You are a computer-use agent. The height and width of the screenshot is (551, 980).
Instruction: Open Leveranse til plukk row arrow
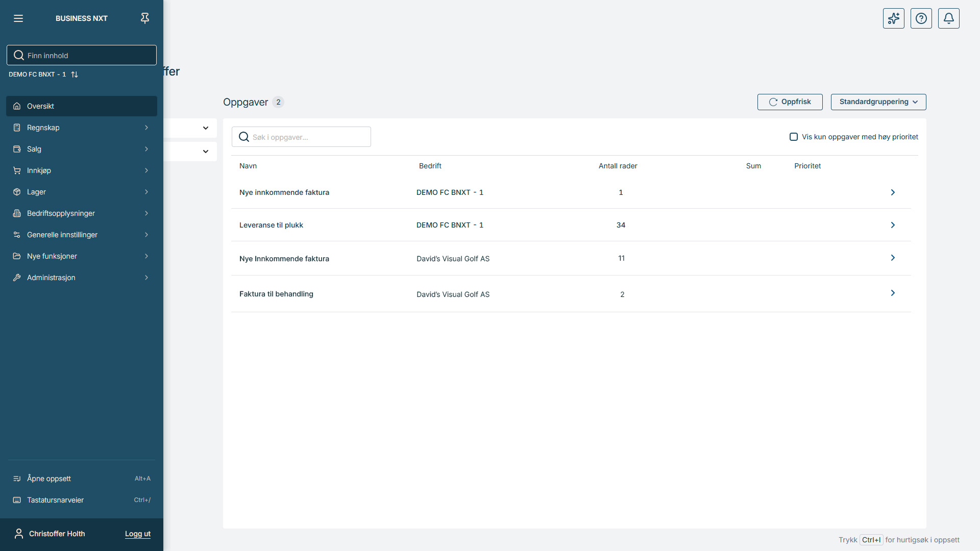coord(893,225)
